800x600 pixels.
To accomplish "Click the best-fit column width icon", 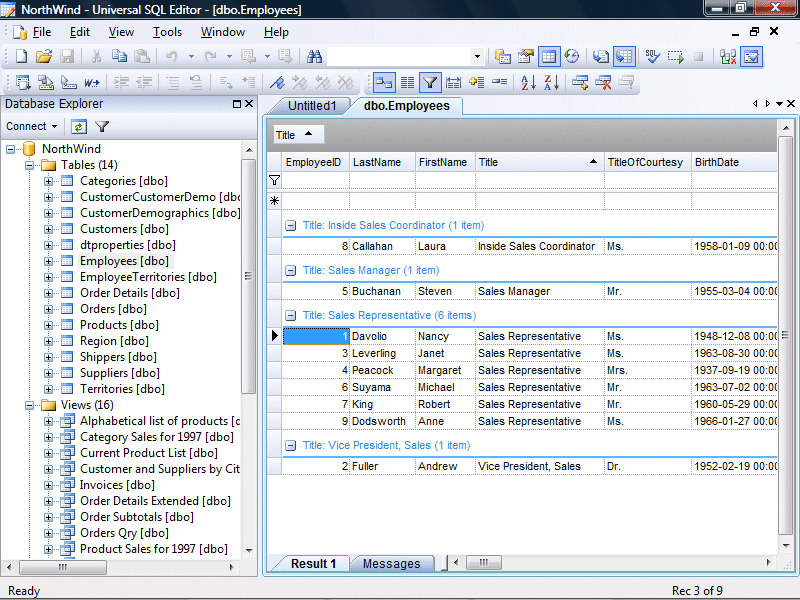I will coord(453,83).
